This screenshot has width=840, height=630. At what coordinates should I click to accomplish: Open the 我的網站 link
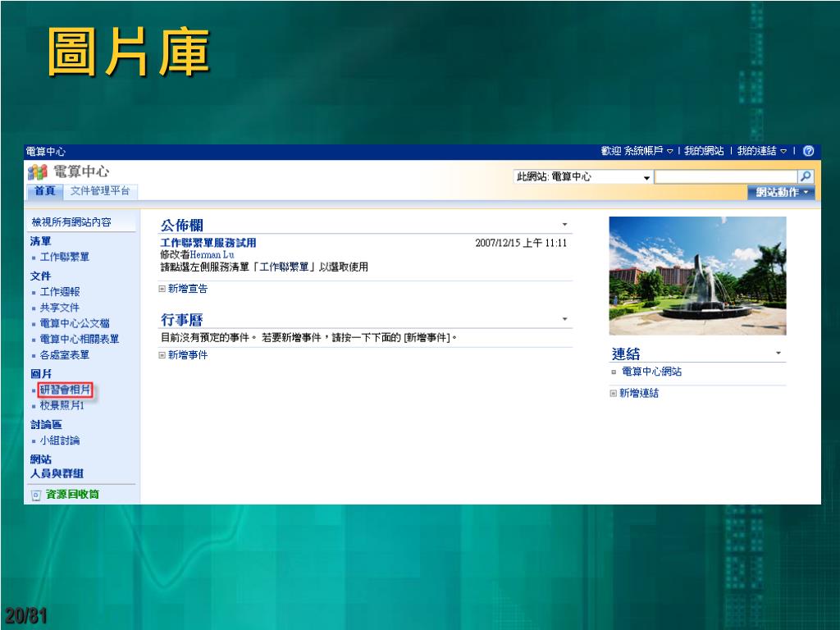point(703,151)
